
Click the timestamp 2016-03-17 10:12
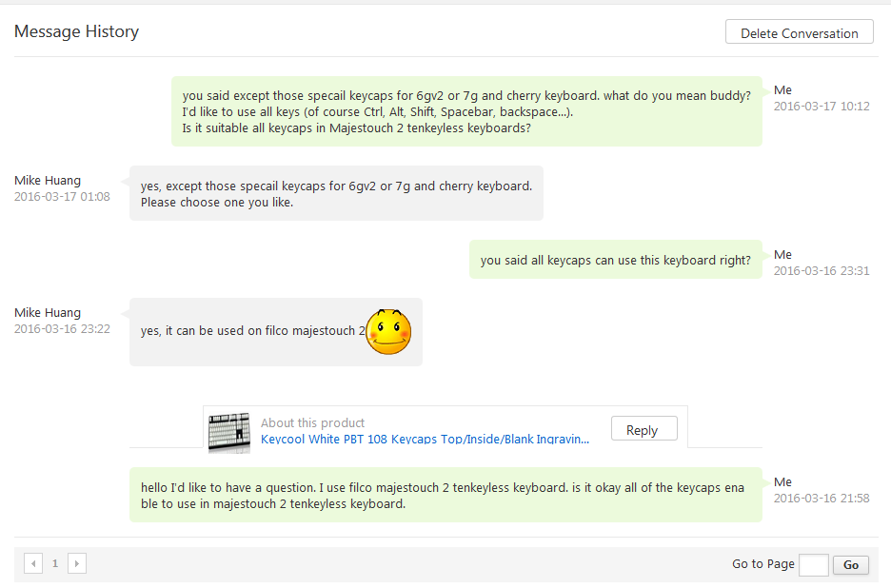[x=822, y=107]
